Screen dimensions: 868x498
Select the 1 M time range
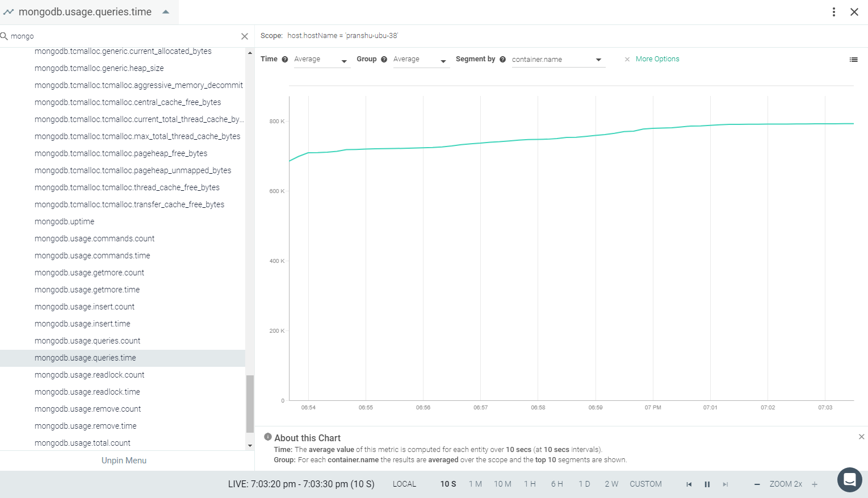click(x=475, y=484)
